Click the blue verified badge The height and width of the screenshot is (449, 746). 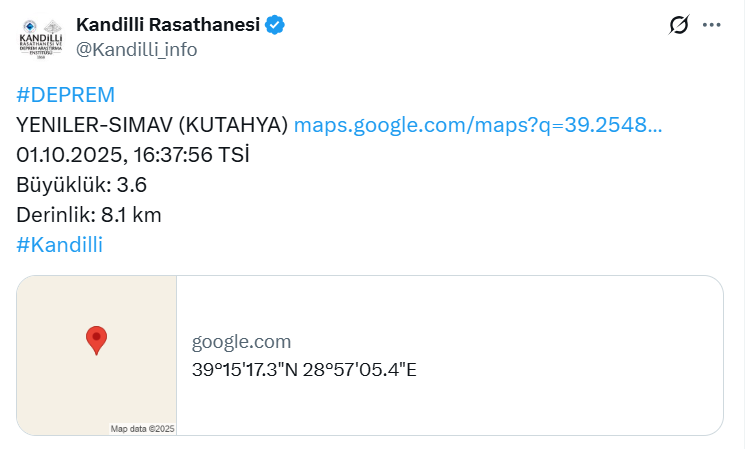coord(275,25)
